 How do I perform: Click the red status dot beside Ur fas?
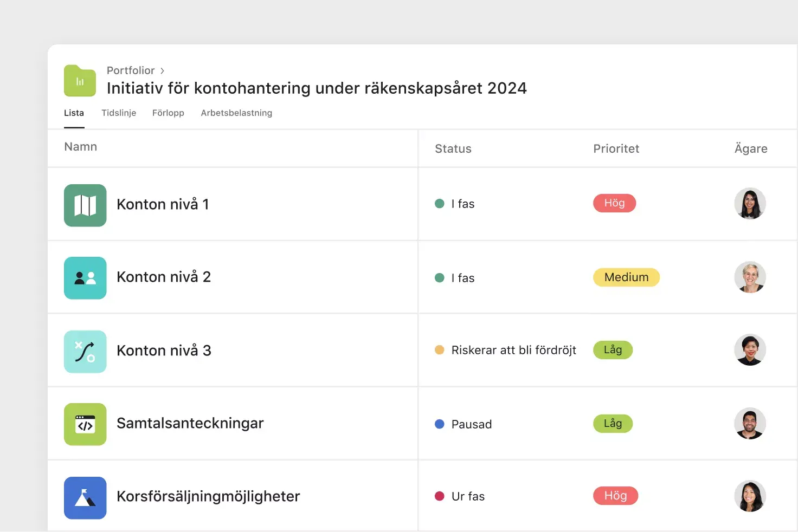tap(440, 496)
